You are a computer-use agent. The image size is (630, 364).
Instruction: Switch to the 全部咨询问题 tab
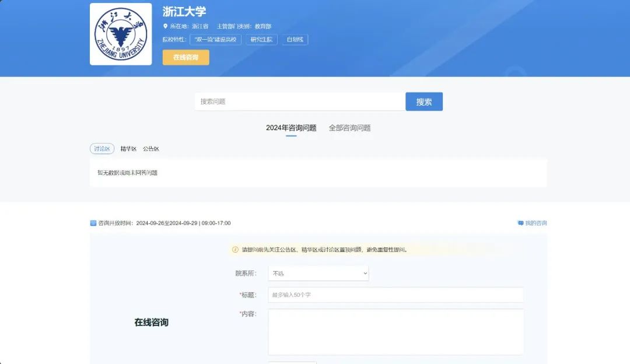coord(349,128)
